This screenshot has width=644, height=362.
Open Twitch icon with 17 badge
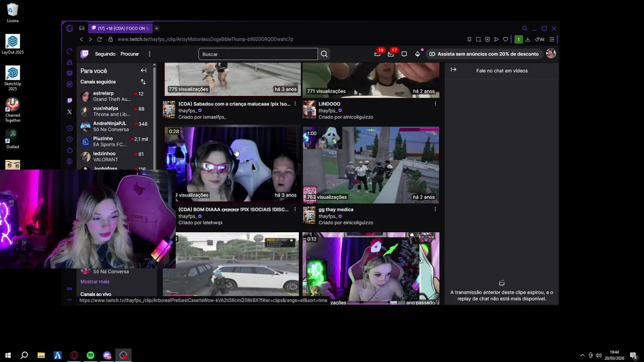[x=390, y=54]
